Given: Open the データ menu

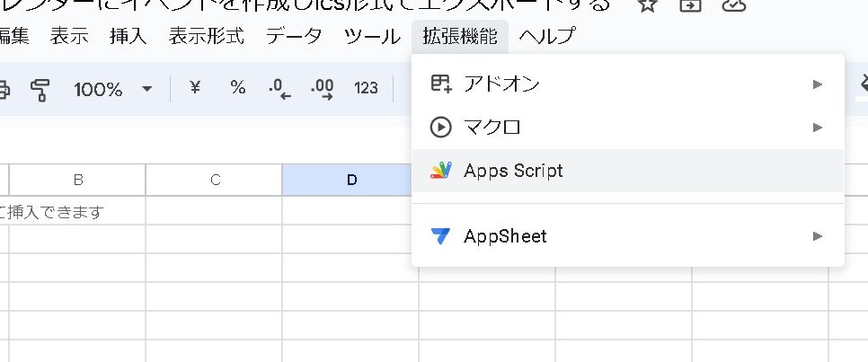Looking at the screenshot, I should (294, 37).
